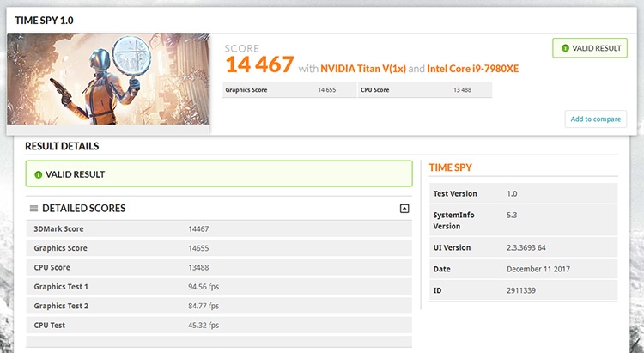644x353 pixels.
Task: Select the UI Version value 2.3.3693 64
Action: [526, 248]
